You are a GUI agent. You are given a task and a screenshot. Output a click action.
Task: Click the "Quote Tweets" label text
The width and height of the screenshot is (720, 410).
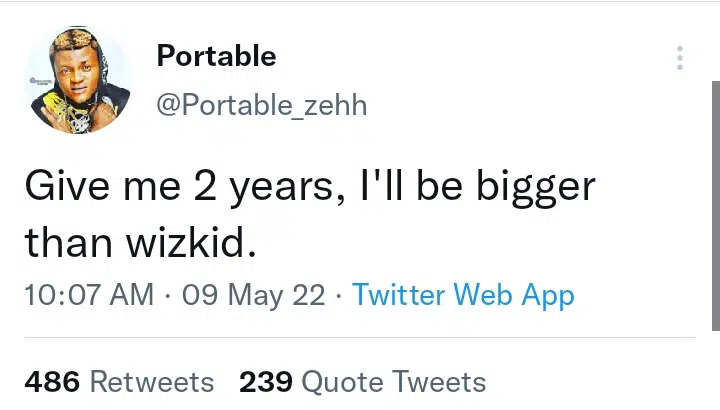point(393,382)
